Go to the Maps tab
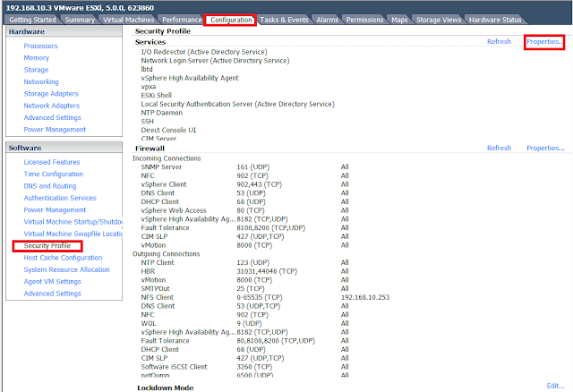The width and height of the screenshot is (573, 392). [x=399, y=20]
